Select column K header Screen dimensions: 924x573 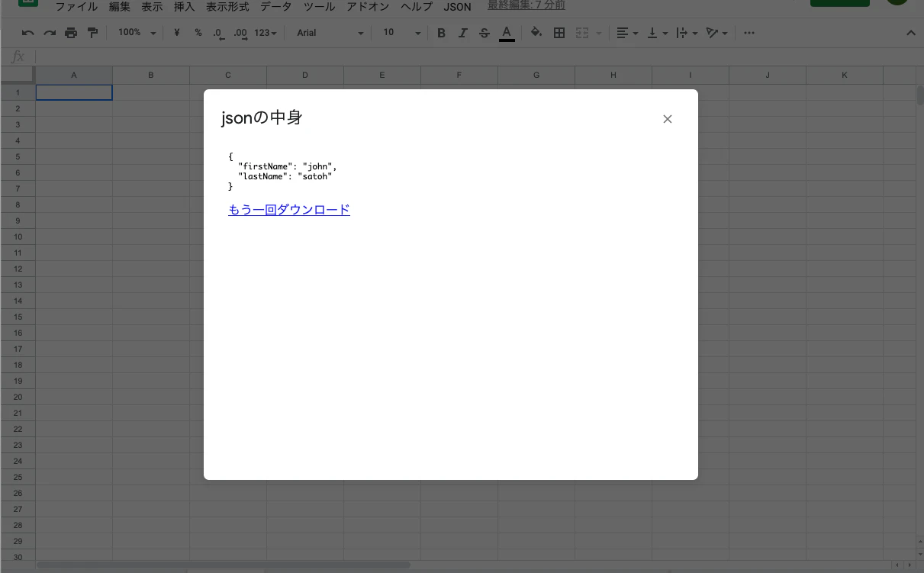[845, 75]
